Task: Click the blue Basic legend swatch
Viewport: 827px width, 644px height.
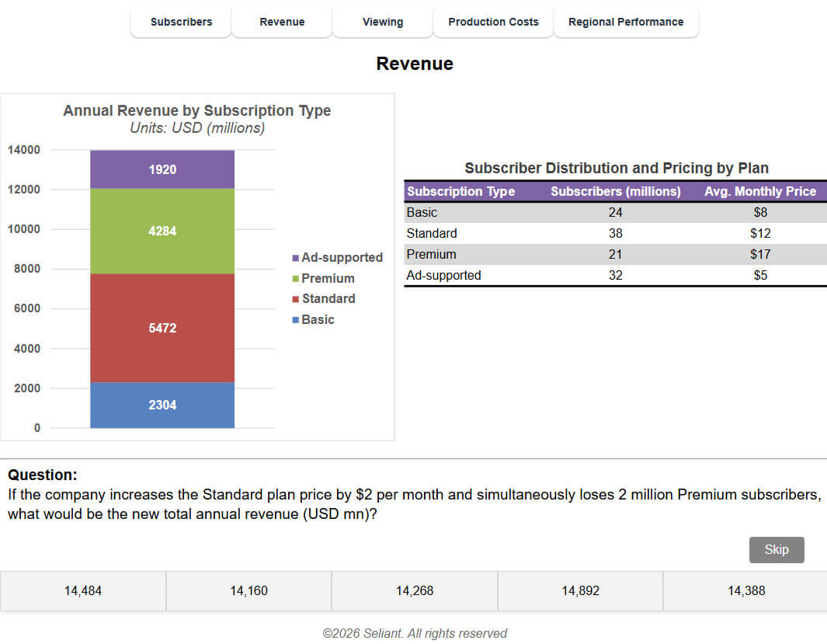Action: coord(296,320)
